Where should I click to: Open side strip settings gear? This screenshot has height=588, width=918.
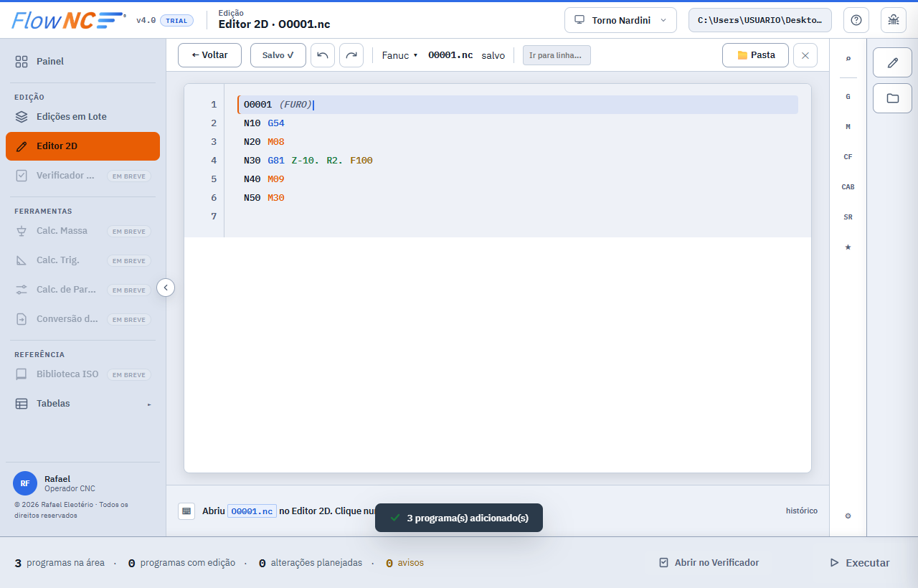[x=848, y=516]
